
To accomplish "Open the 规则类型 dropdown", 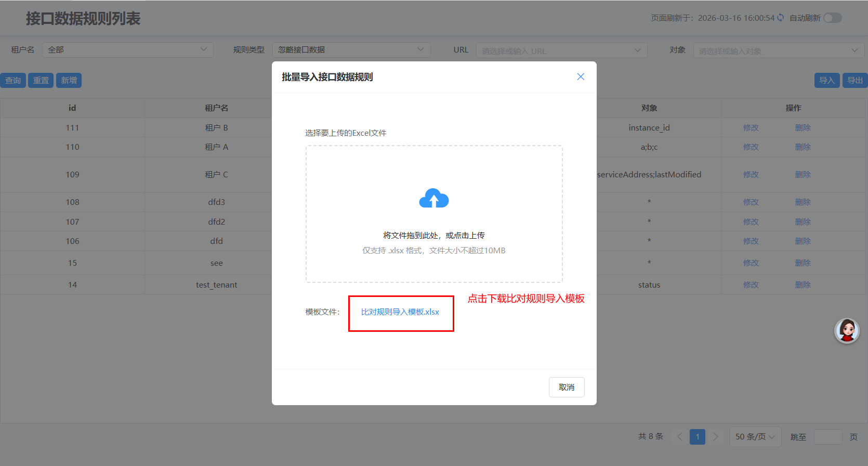I will (x=351, y=50).
